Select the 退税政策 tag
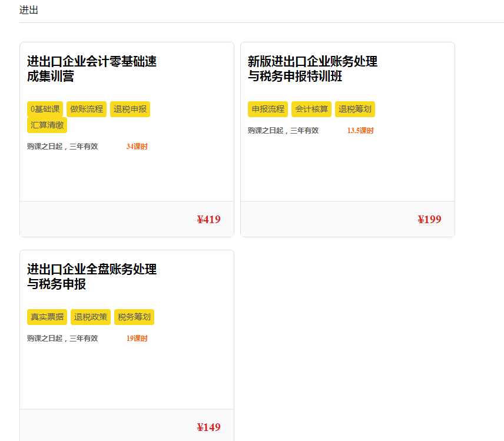The height and width of the screenshot is (441, 504). click(x=91, y=317)
